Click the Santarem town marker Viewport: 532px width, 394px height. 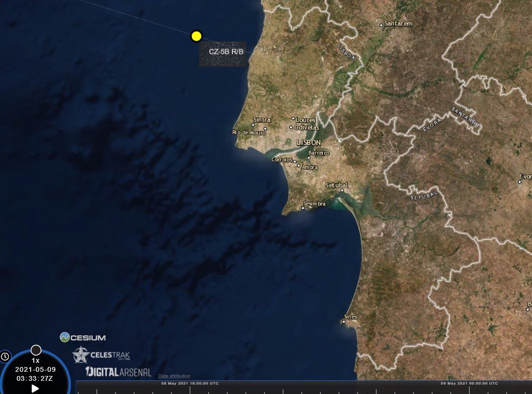[x=381, y=25]
